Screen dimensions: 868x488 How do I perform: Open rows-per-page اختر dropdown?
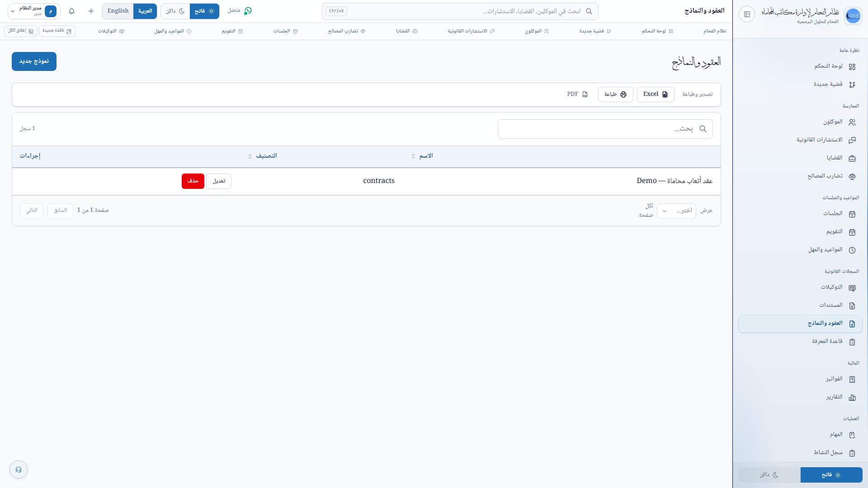(676, 211)
